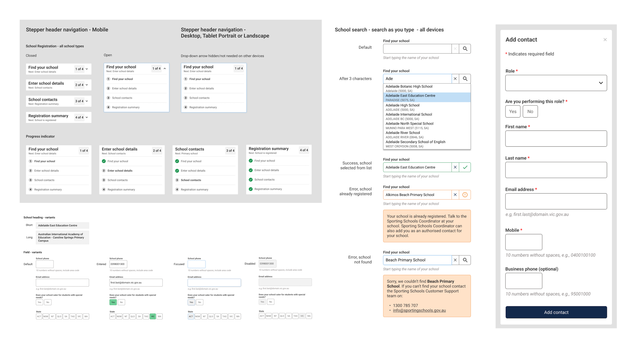Toggle green VIC state button in Entered variant

pos(152,316)
